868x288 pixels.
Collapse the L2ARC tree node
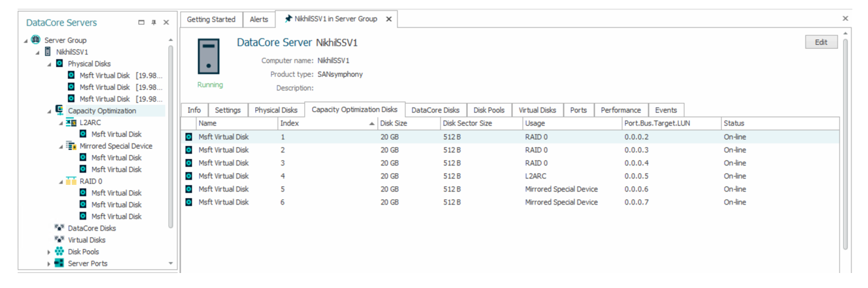click(61, 122)
